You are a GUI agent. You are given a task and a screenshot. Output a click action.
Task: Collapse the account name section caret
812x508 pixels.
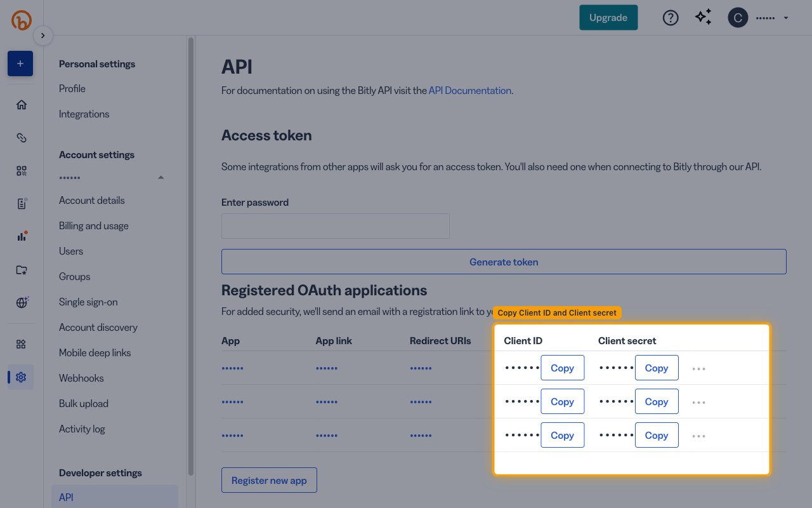[160, 177]
